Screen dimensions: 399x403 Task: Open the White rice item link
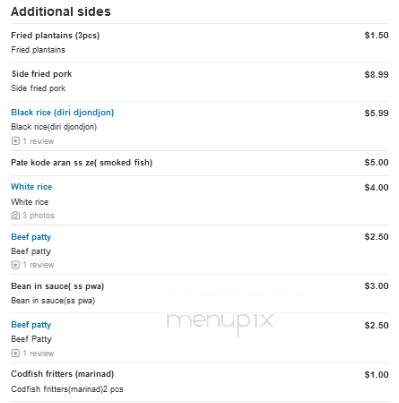(31, 187)
